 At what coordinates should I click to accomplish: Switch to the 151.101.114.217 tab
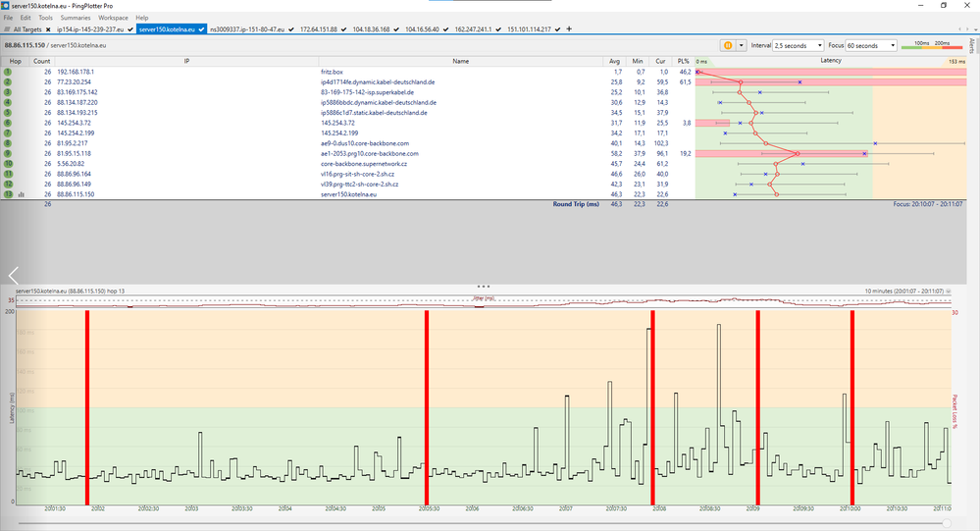coord(530,29)
